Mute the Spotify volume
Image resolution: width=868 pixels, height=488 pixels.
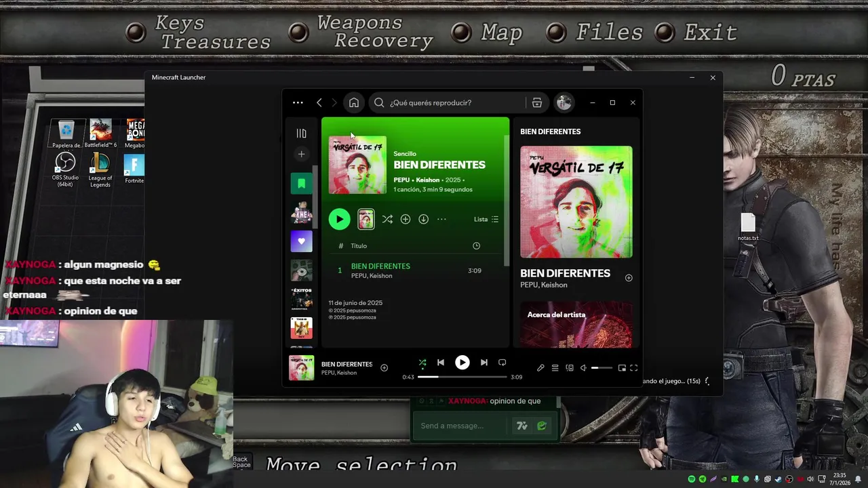click(x=583, y=368)
